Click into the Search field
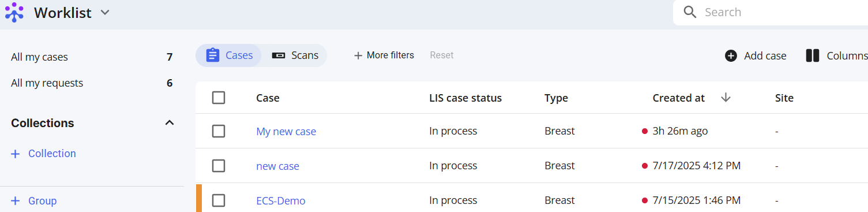The image size is (868, 212). [x=773, y=12]
